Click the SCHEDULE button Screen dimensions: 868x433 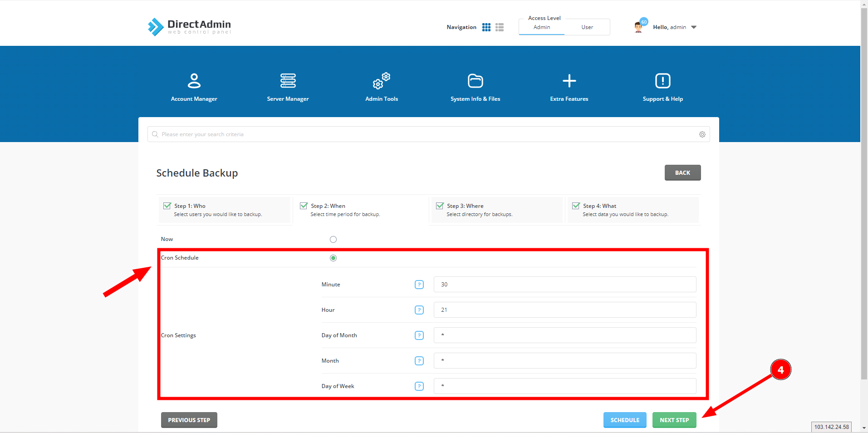[x=625, y=420]
